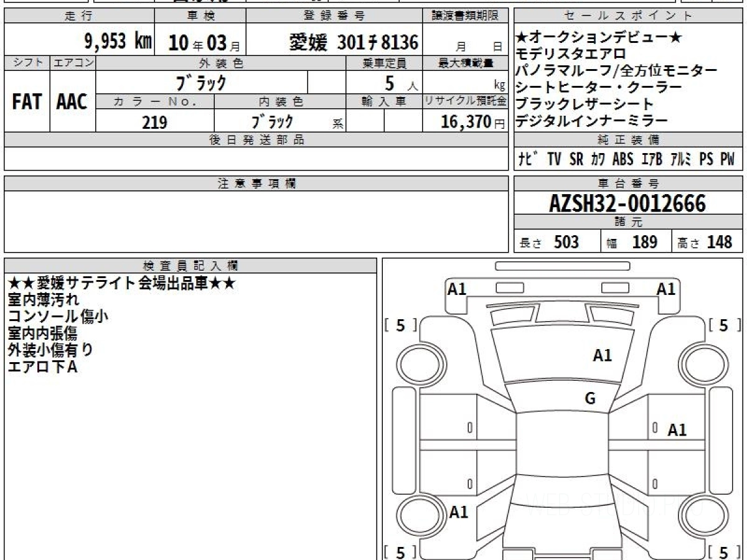Select the color number 219
Screen dimensions: 747x560
pyautogui.click(x=155, y=122)
